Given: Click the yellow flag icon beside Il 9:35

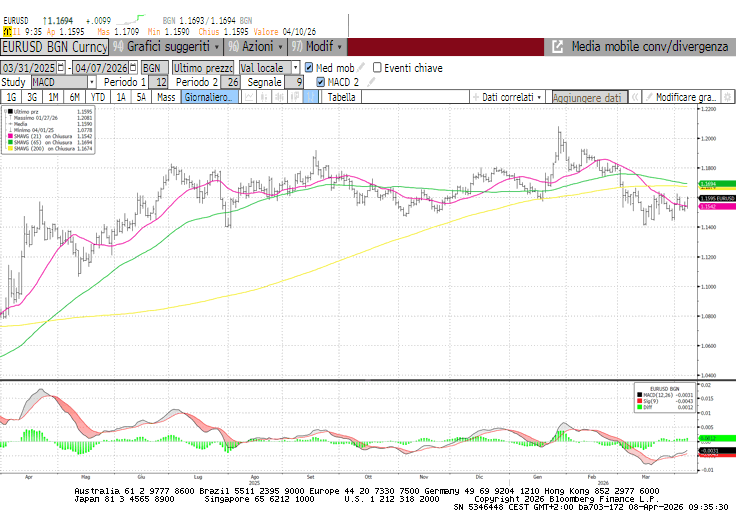Looking at the screenshot, I should (x=7, y=31).
